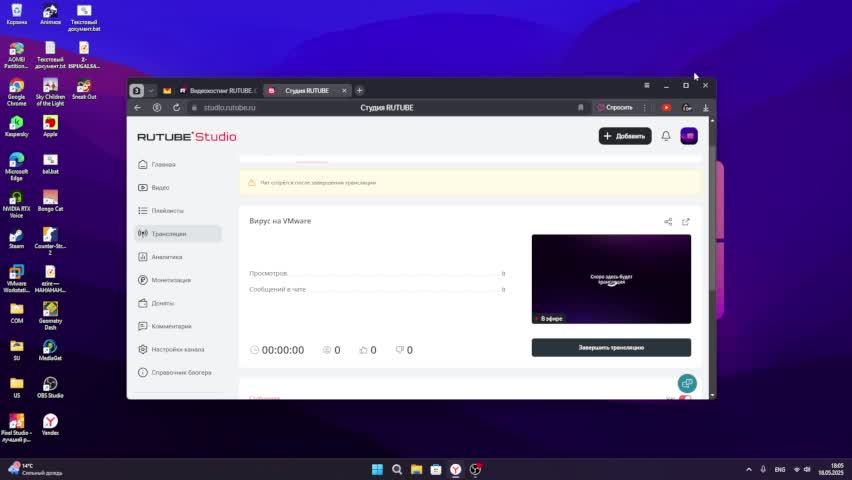Expand the tab list dropdown arrow
The image size is (852, 480).
[151, 91]
